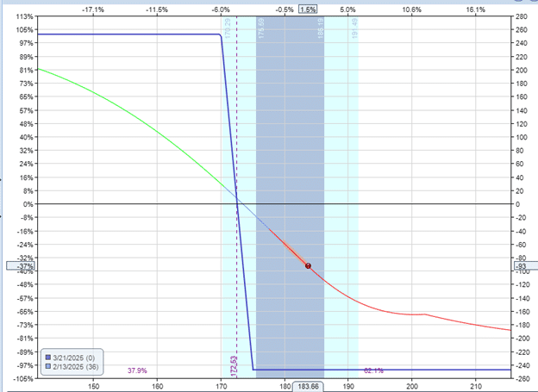Click the 200 tick on the price axis

(412, 387)
